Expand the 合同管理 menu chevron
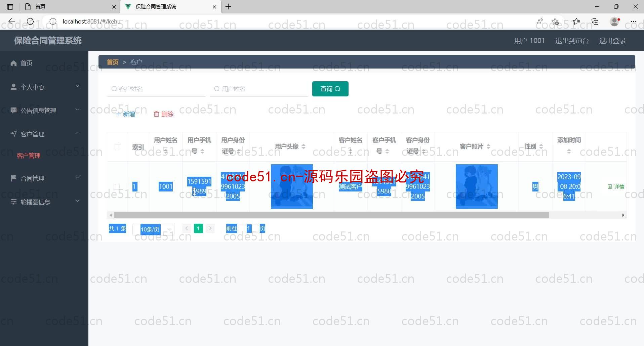The width and height of the screenshot is (644, 346). pyautogui.click(x=78, y=177)
